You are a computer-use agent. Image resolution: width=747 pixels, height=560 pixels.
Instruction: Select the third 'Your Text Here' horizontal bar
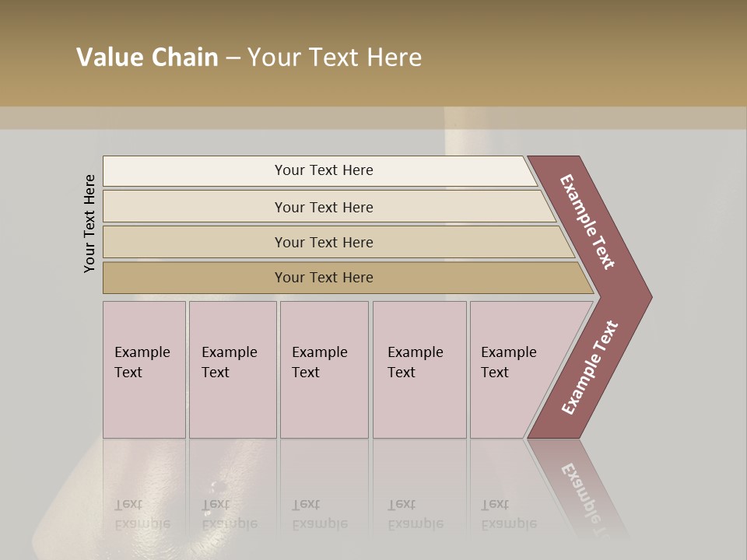pos(323,242)
